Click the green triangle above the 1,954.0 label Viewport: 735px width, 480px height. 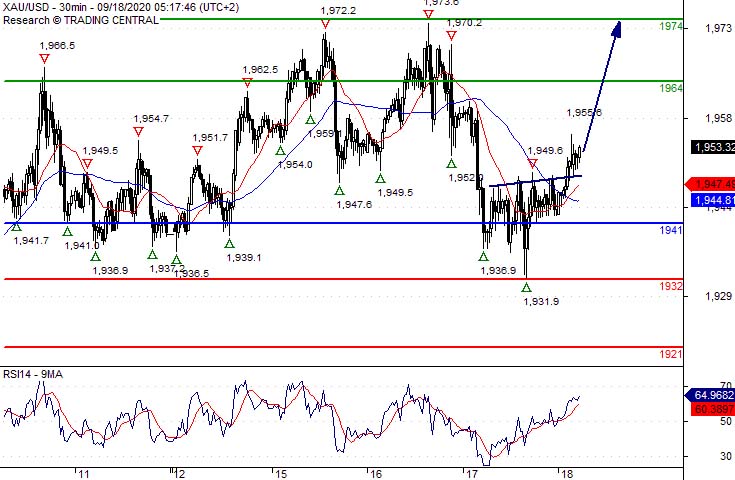280,150
